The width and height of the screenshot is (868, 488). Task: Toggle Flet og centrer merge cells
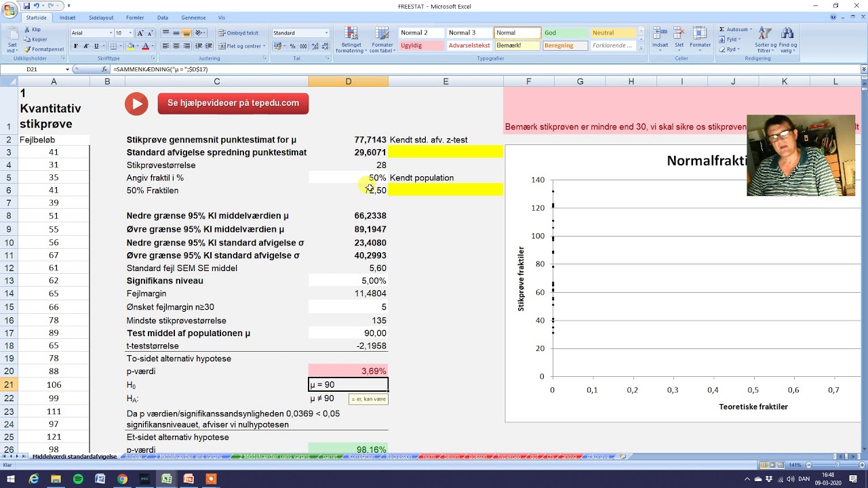tap(241, 46)
